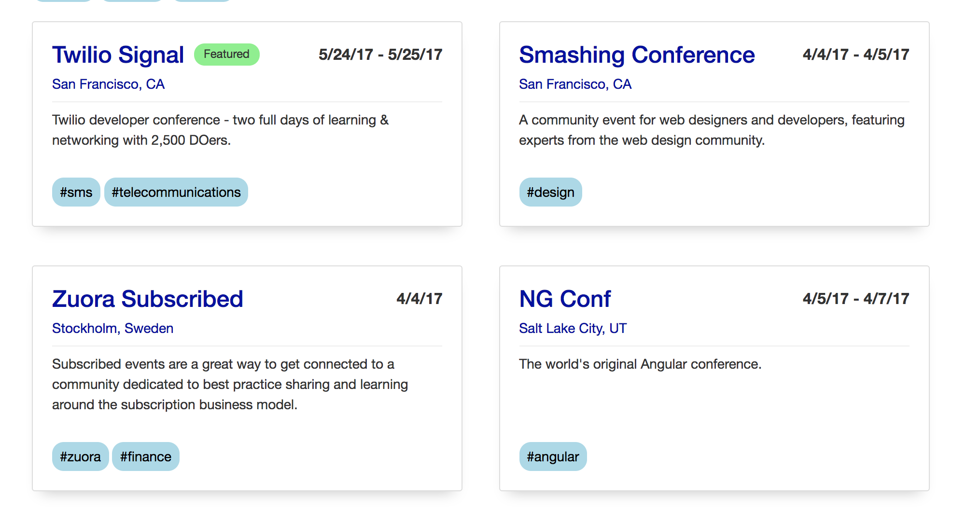
Task: Click the 4/4/17 - 4/5/17 date range
Action: tap(855, 55)
